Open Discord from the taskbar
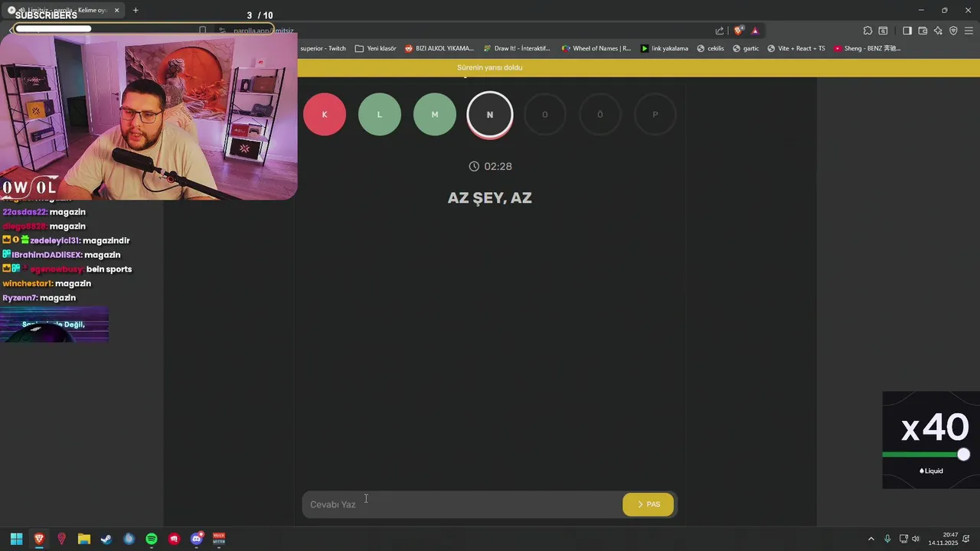Screen dimensions: 980x551 pyautogui.click(x=197, y=539)
